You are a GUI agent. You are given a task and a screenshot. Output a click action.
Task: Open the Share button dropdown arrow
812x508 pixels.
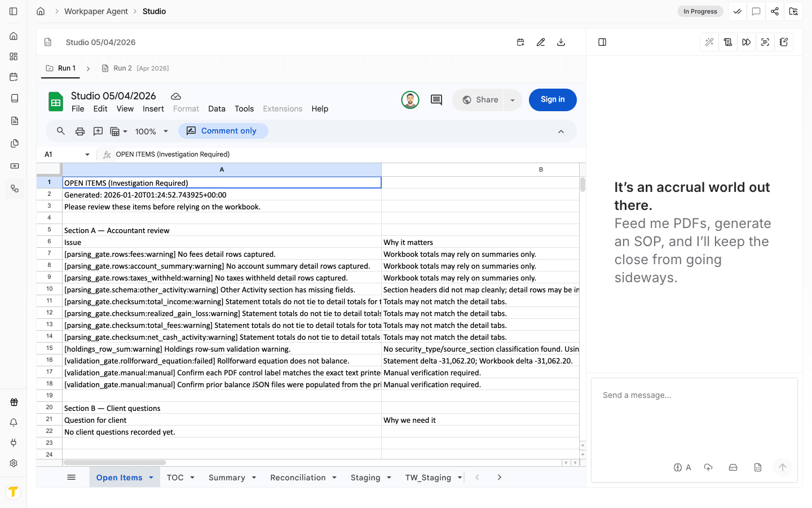pyautogui.click(x=513, y=100)
